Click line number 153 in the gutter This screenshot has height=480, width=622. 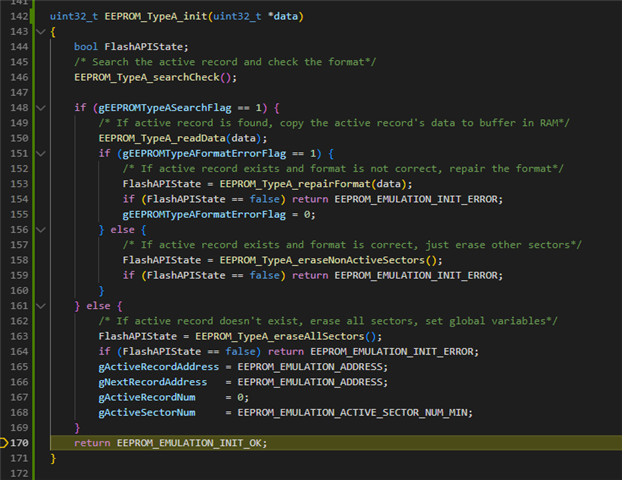tap(19, 184)
